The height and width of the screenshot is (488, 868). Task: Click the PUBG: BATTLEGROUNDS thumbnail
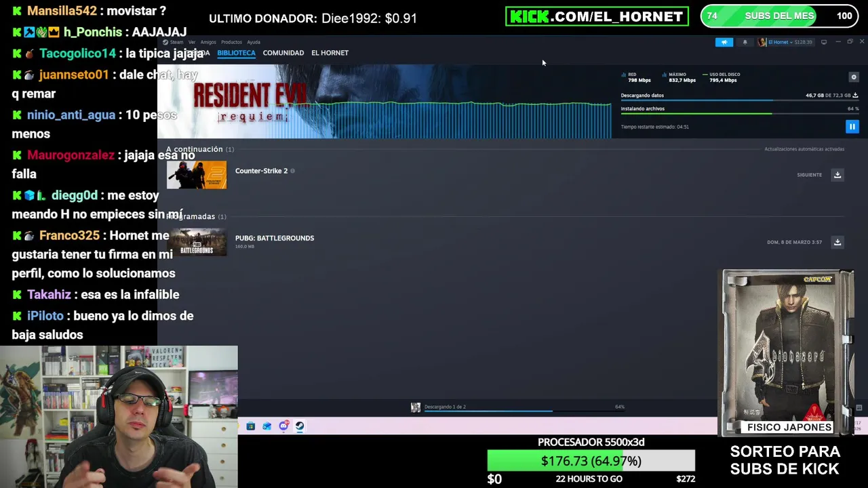[x=197, y=242]
